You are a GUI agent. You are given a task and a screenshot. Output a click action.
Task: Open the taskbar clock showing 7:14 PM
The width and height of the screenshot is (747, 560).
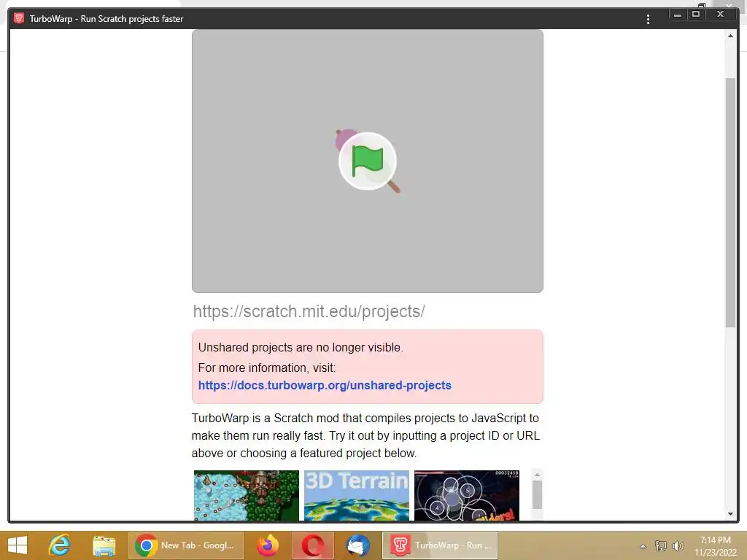point(715,546)
